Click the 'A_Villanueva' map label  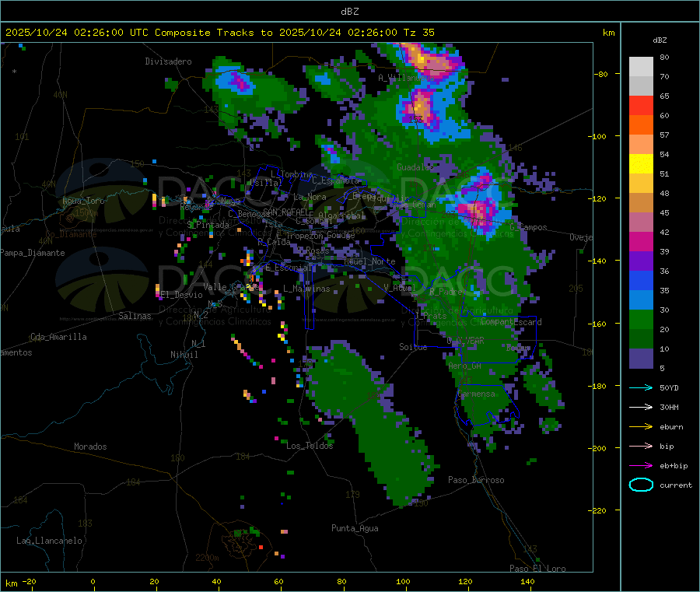pos(406,78)
